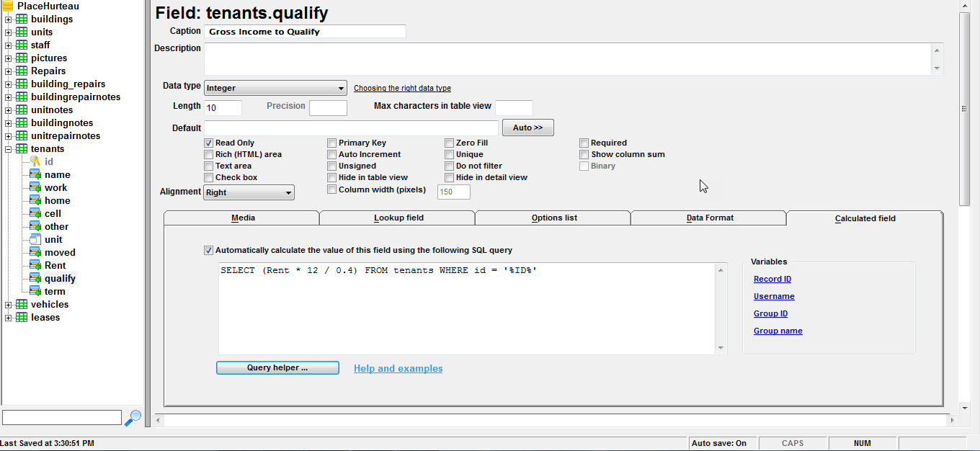The width and height of the screenshot is (980, 451).
Task: Click the search magnifier icon below the tree
Action: [x=133, y=418]
